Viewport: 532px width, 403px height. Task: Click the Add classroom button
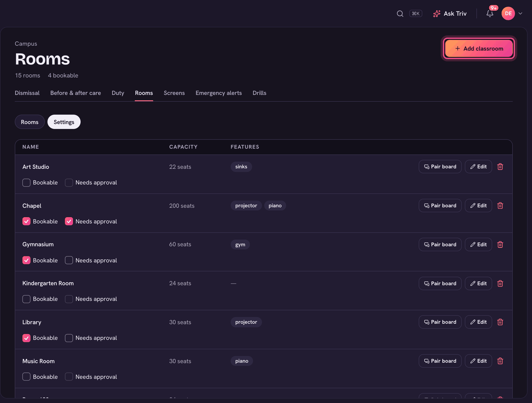click(479, 48)
